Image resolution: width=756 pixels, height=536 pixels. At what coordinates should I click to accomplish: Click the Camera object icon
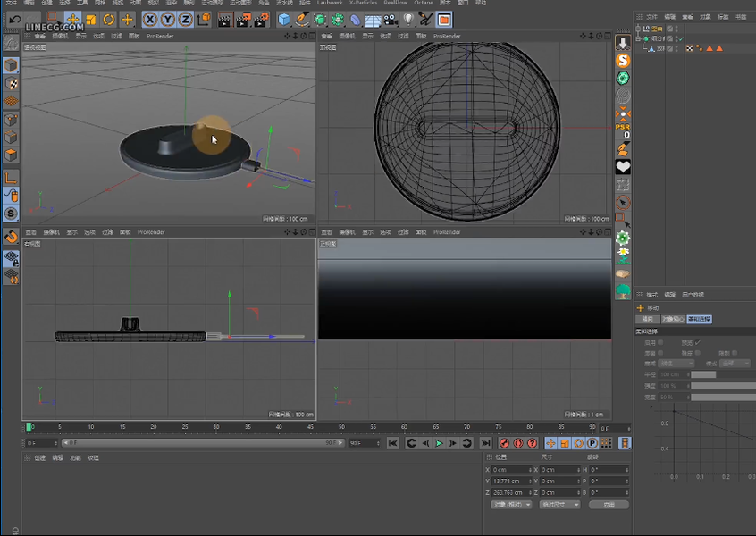point(391,19)
